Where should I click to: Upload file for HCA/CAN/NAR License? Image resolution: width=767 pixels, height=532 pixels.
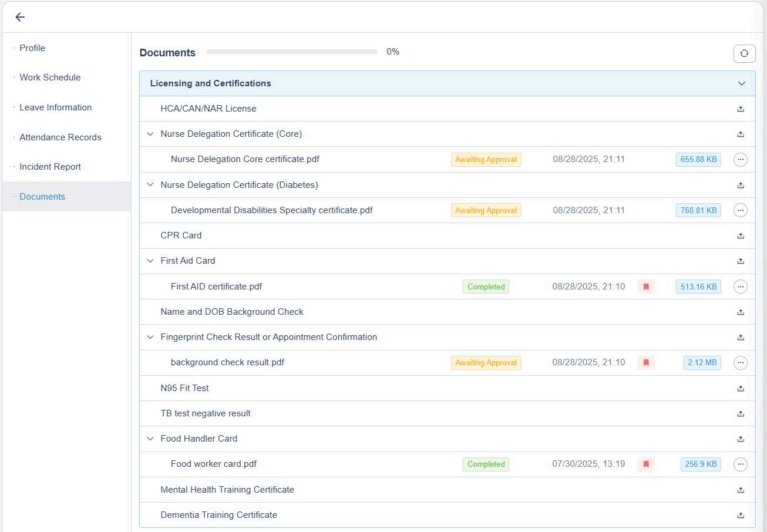pos(741,109)
